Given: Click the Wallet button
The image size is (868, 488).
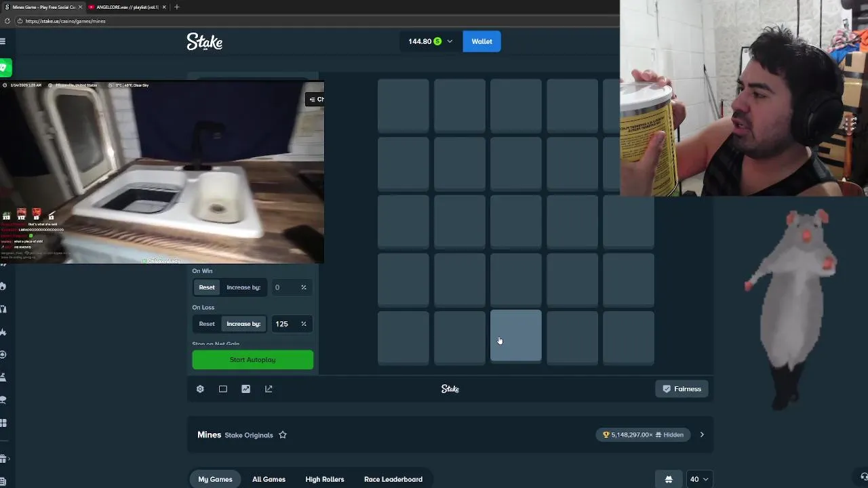Looking at the screenshot, I should click(x=482, y=41).
